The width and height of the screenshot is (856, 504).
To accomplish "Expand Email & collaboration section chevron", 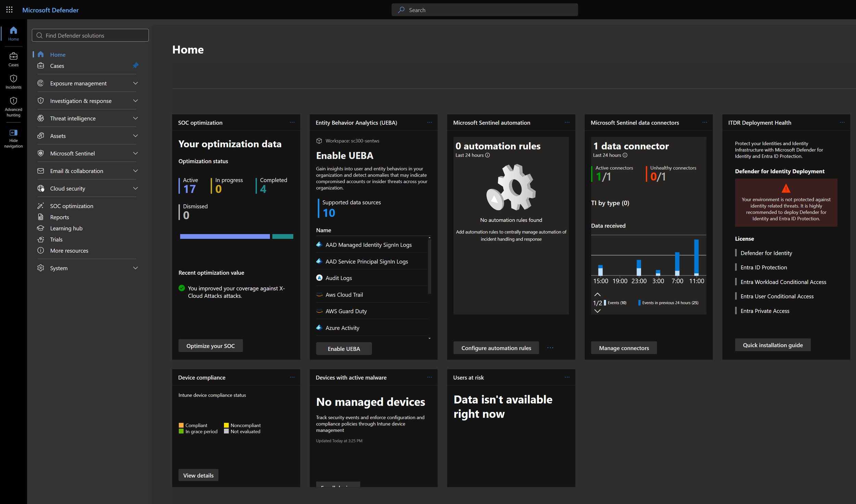I will point(136,171).
